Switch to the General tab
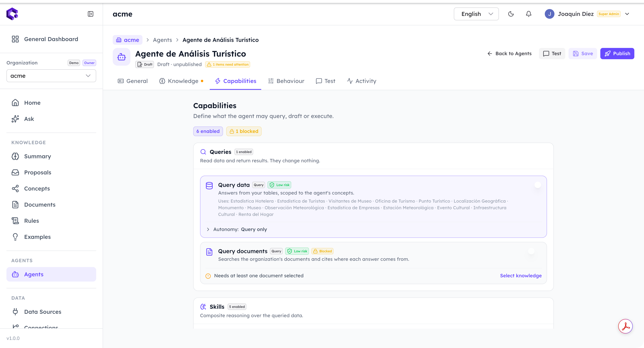Image resolution: width=644 pixels, height=348 pixels. click(x=133, y=81)
